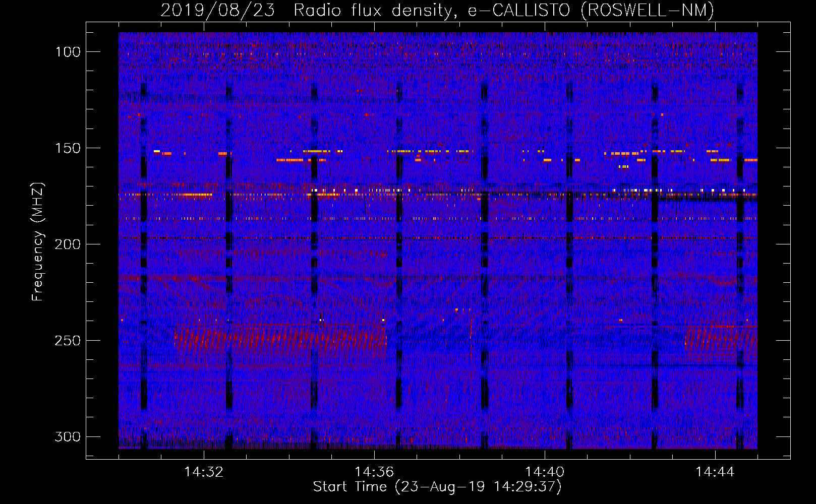816x504 pixels.
Task: Click the 300 frequency tick label
Action: click(68, 436)
